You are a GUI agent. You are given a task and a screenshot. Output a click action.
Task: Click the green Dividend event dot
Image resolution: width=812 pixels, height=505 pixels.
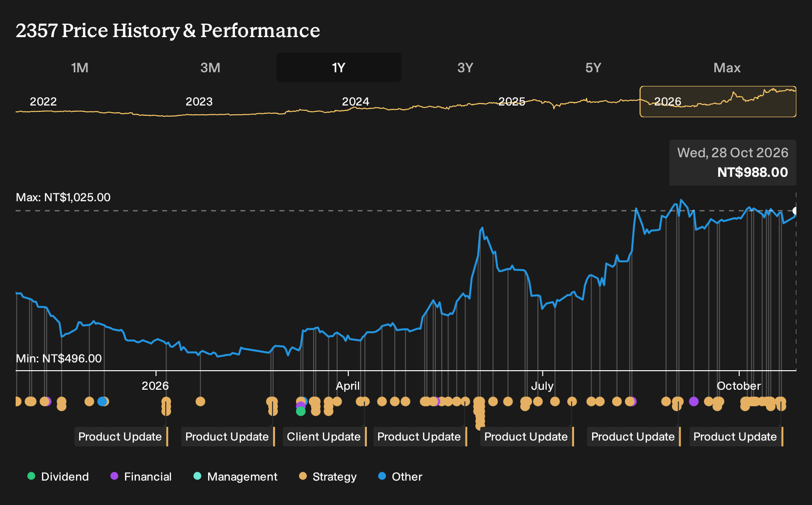coord(301,412)
